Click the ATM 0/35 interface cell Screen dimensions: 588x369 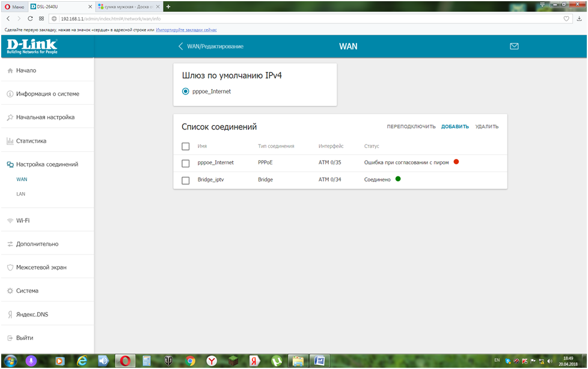pos(330,162)
